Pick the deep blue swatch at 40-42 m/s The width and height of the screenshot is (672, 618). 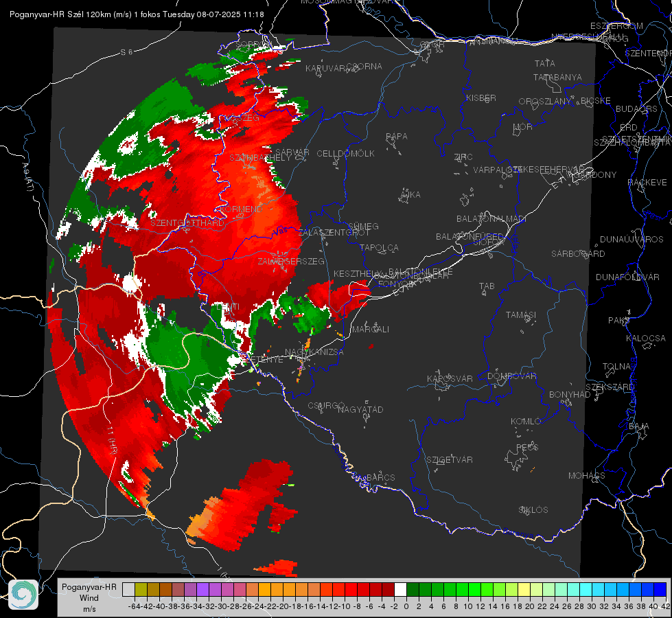pos(660,590)
